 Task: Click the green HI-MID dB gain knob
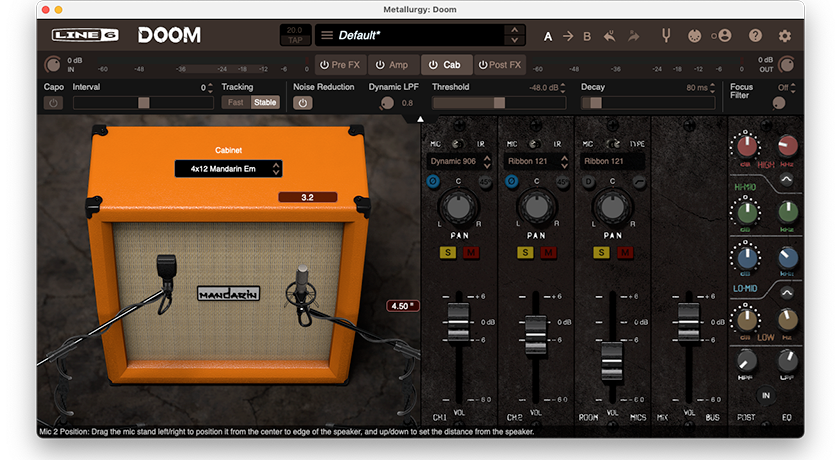click(746, 213)
